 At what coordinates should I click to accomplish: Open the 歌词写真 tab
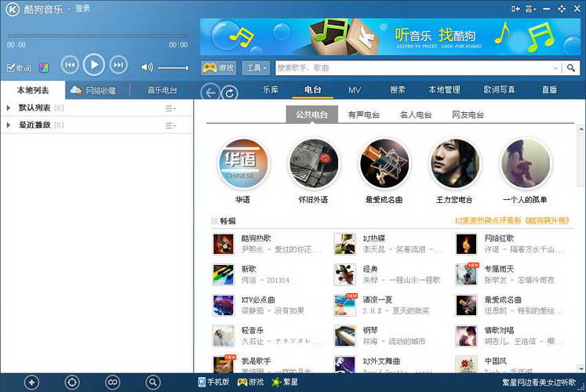click(x=499, y=89)
